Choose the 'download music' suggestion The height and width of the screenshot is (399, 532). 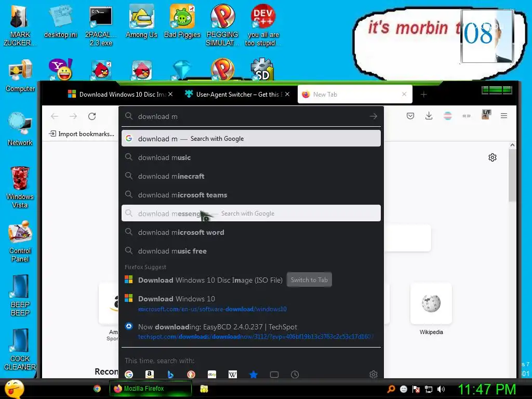tap(251, 157)
